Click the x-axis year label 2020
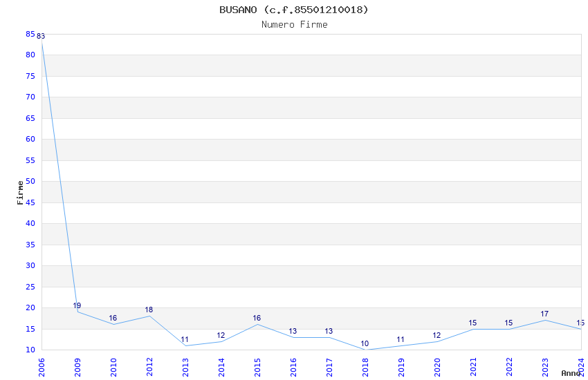The image size is (588, 380). tap(437, 367)
